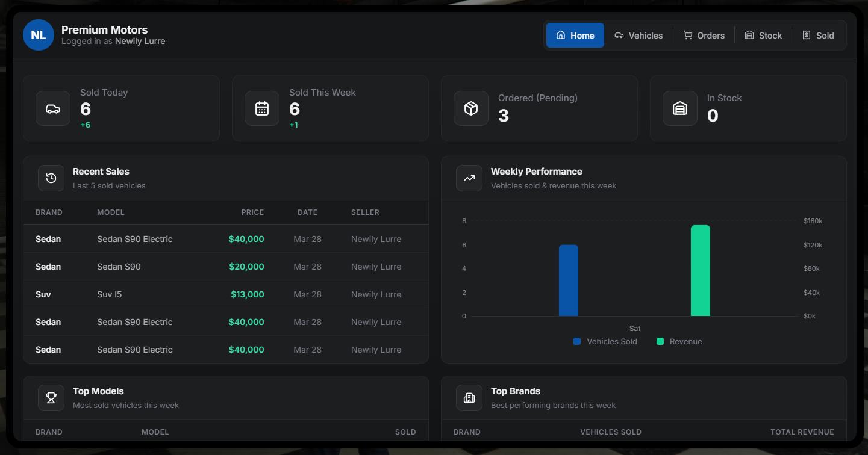Click the box icon in Ordered (Pending) card
Image resolution: width=868 pixels, height=455 pixels.
tap(471, 108)
